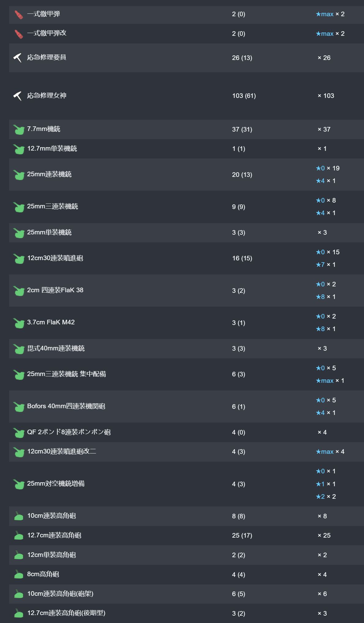The width and height of the screenshot is (364, 623).
Task: Click the red shell icon for 一式徹甲弾
Action: (x=19, y=14)
